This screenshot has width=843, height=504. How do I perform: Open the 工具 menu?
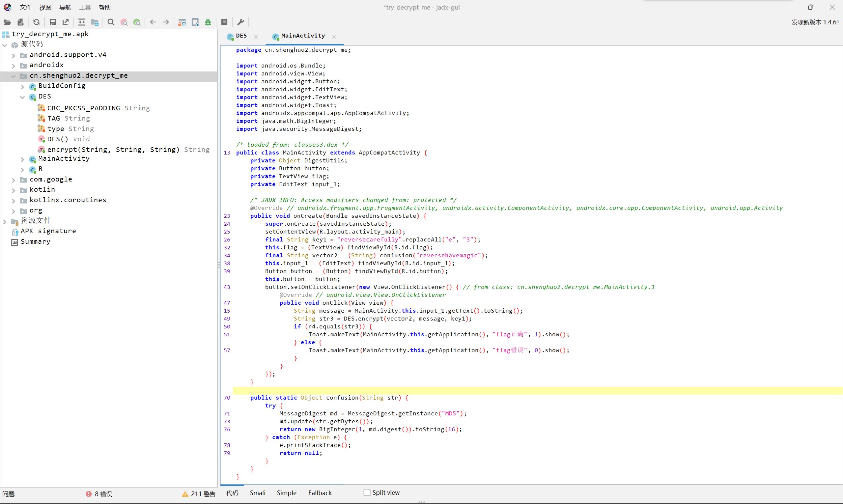pyautogui.click(x=85, y=7)
